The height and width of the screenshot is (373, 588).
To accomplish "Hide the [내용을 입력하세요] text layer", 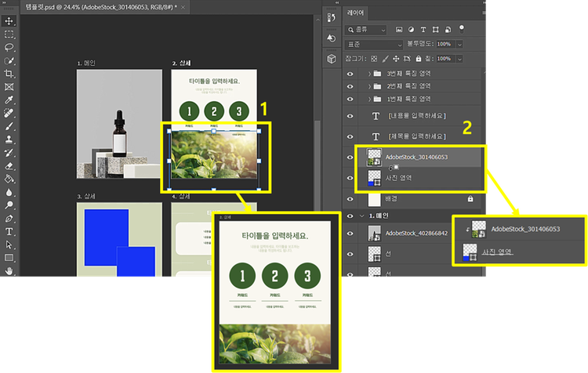I will [350, 116].
